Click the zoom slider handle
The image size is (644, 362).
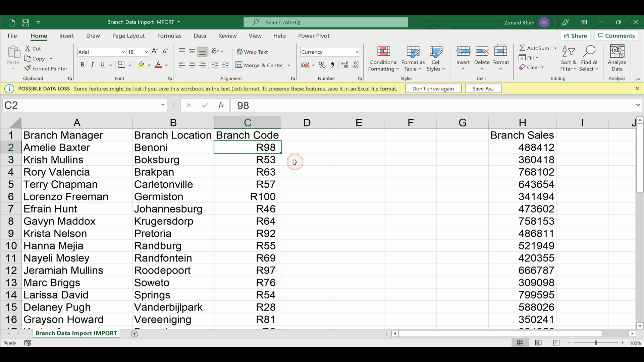point(596,343)
